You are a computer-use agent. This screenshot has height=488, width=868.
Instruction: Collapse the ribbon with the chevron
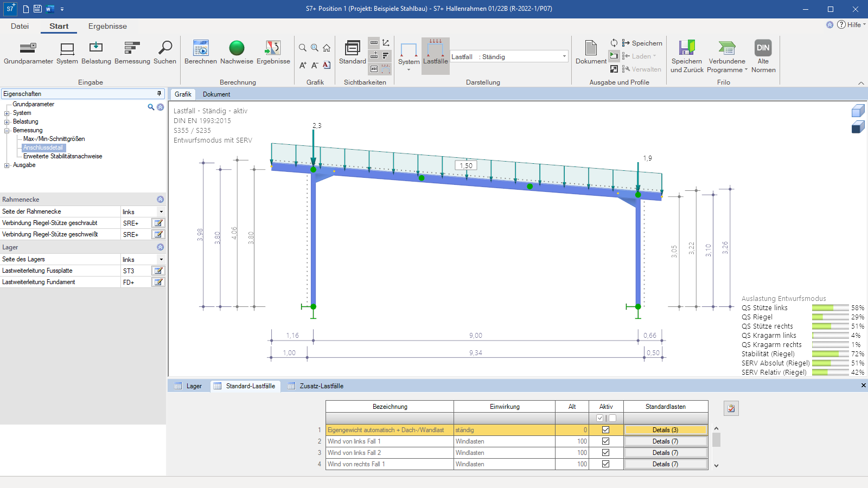(x=861, y=83)
